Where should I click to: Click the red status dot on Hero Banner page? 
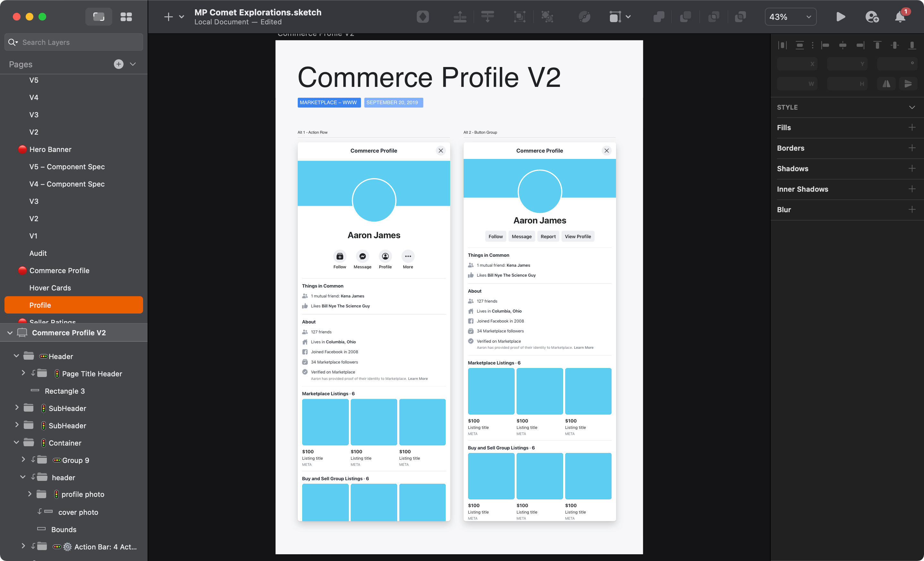22,149
